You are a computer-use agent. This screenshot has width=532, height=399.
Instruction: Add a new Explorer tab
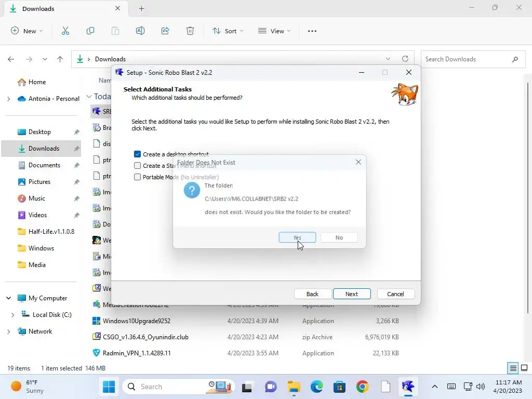(141, 9)
